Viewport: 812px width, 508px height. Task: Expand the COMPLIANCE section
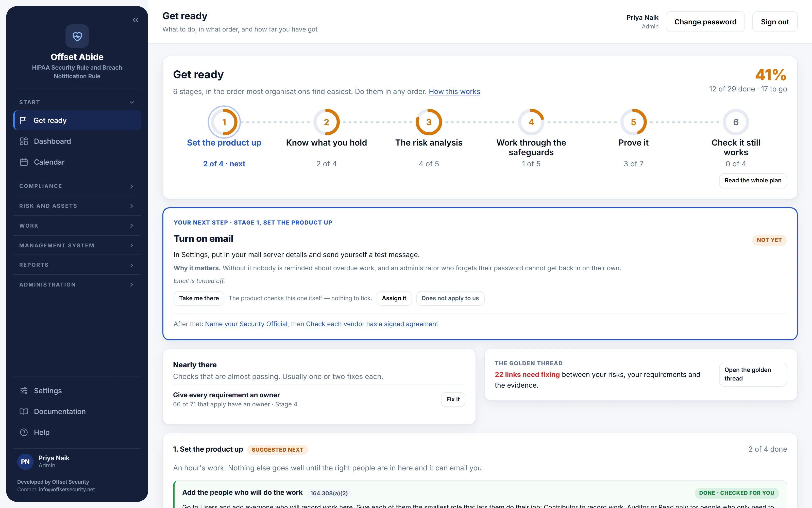[77, 186]
